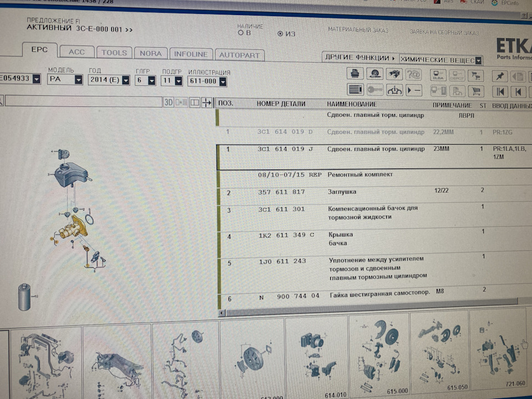Screen dimensions: 532x399
Task: Click ЗАЯВКА НА СБОРНЫЙ ЗАКАЗ
Action: pyautogui.click(x=444, y=33)
